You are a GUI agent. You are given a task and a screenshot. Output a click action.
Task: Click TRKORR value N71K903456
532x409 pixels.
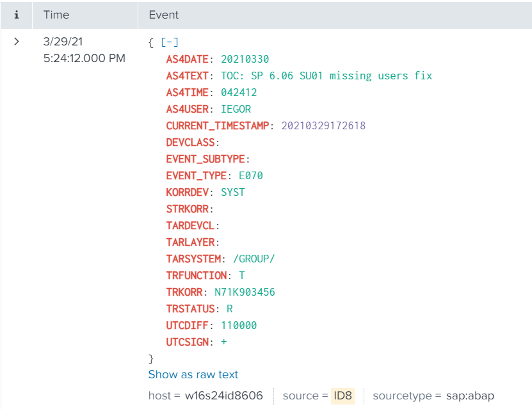(245, 292)
